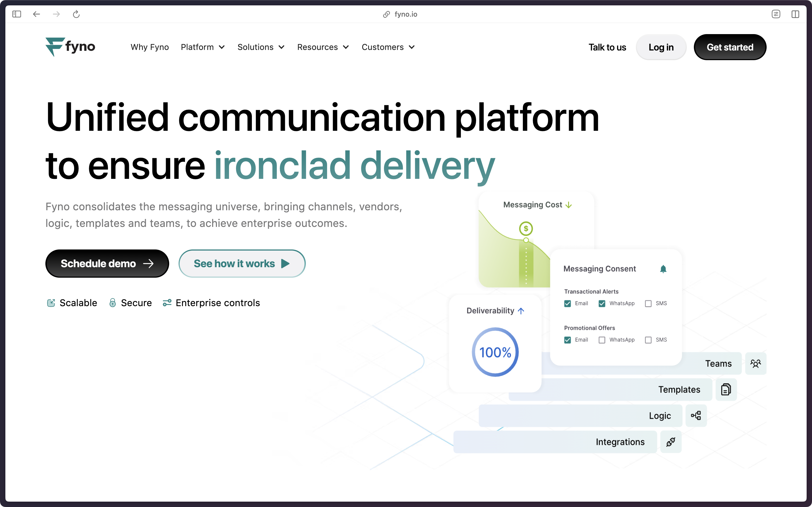Reload the page with the refresh icon
This screenshot has width=812, height=507.
click(x=76, y=14)
